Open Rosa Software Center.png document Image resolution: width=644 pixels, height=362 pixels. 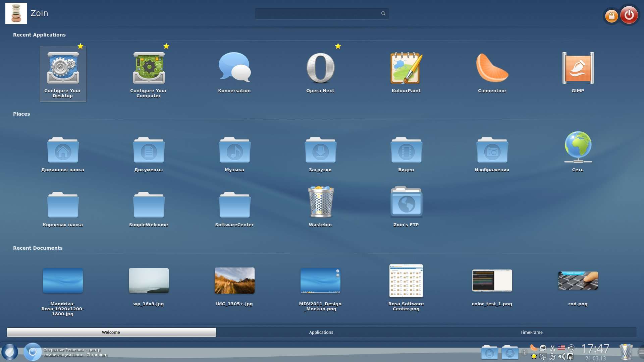point(406,288)
